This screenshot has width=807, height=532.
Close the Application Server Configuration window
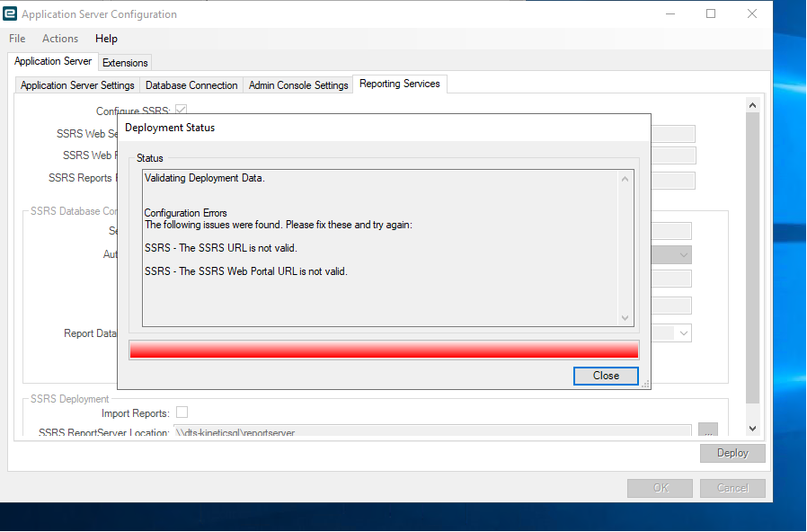point(752,13)
